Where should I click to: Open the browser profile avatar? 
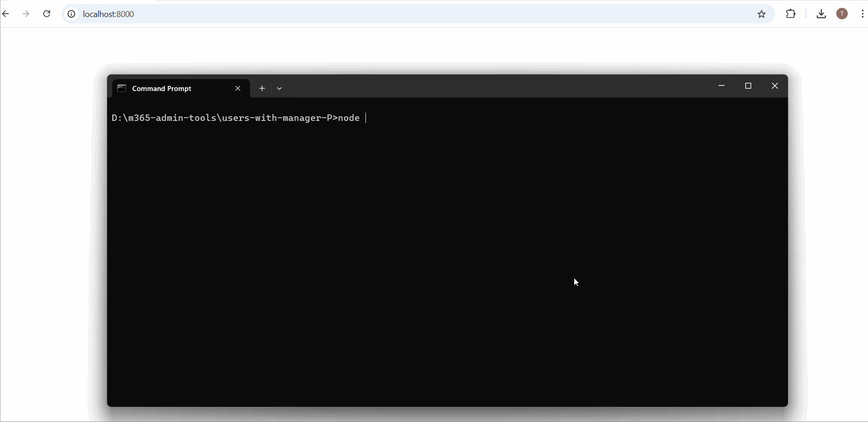click(x=842, y=14)
